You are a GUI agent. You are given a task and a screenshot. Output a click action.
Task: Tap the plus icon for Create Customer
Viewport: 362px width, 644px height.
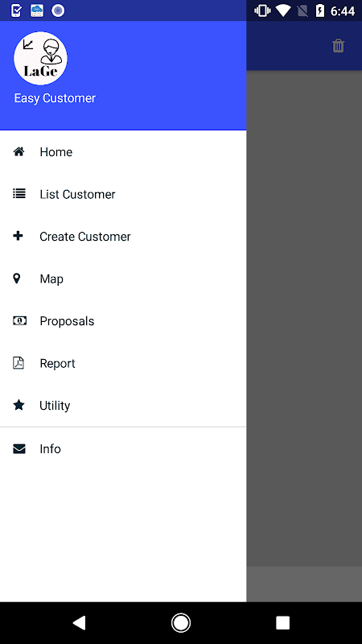(18, 236)
